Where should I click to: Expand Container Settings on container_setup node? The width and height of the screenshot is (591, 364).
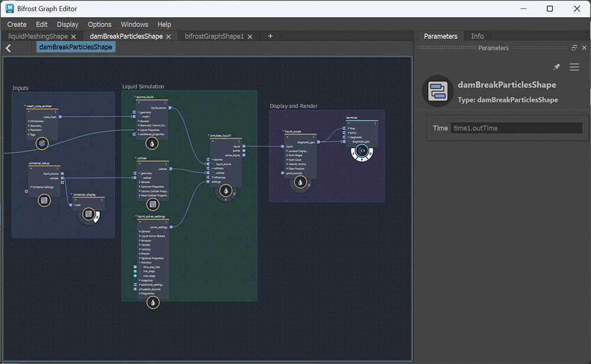31,187
